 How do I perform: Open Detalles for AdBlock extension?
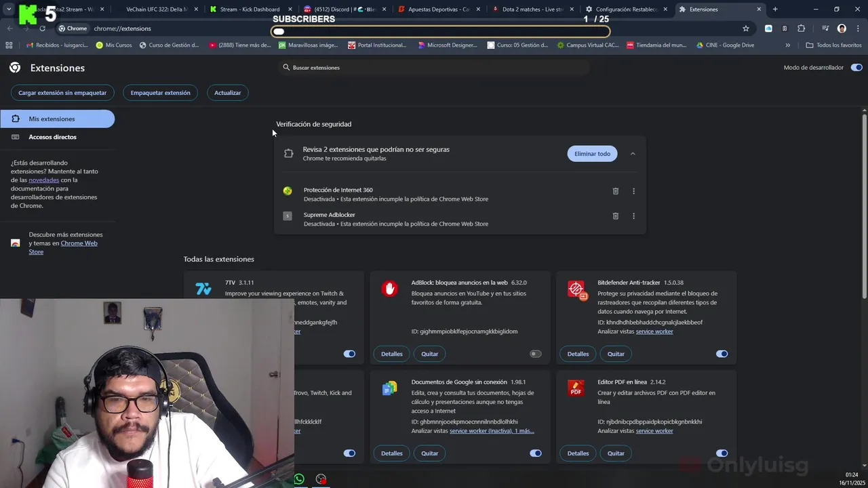click(392, 354)
